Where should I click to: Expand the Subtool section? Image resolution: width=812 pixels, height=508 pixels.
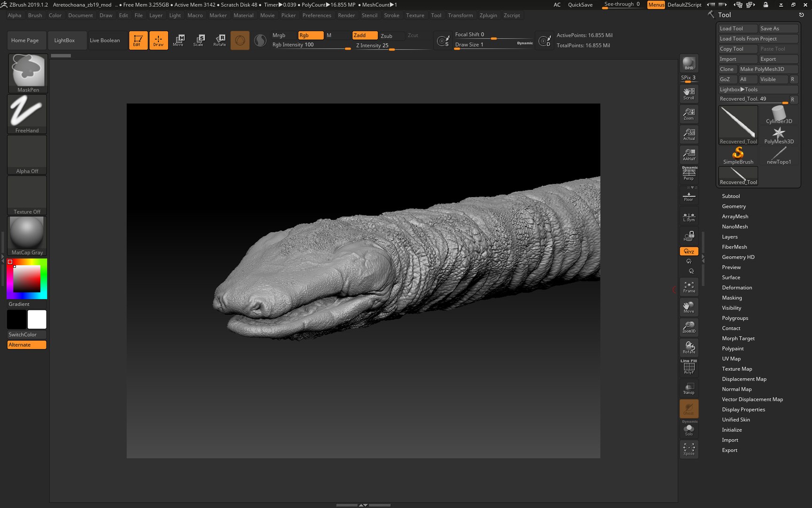coord(731,196)
